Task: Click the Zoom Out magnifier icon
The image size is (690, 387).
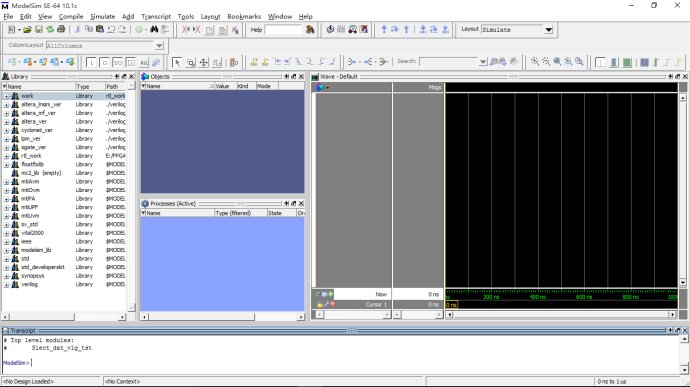Action: click(x=546, y=62)
